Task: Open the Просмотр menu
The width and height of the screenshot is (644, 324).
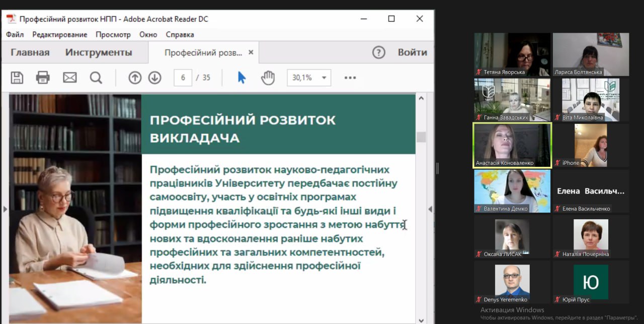Action: (113, 35)
